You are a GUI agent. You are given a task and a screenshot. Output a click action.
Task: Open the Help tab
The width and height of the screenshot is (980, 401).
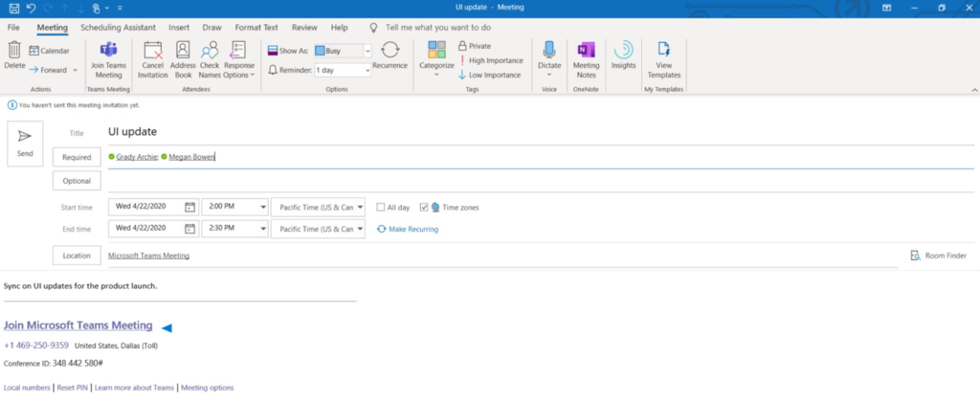click(x=340, y=28)
